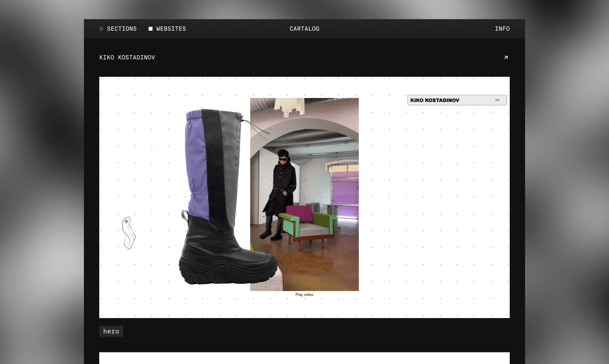The width and height of the screenshot is (609, 364).
Task: Open the hamburger menu in Kiko Kostadinov bar
Action: tap(497, 100)
